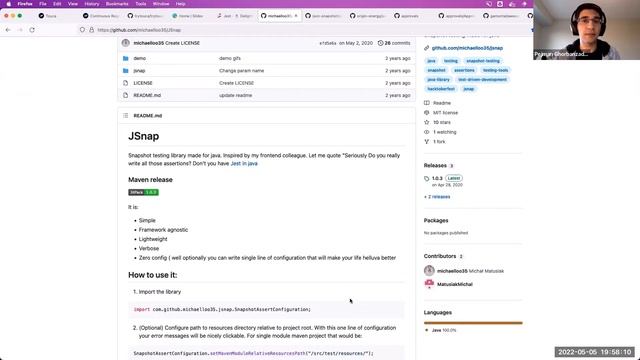Open the Firefox menu in the menu bar

[x=25, y=4]
